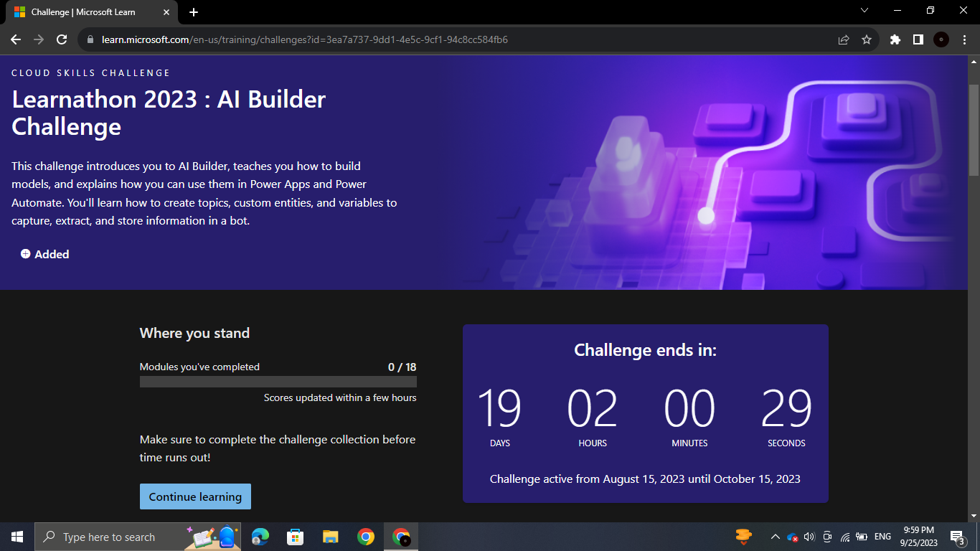Reload the page with the refresh icon
This screenshot has height=551, width=980.
(x=62, y=39)
